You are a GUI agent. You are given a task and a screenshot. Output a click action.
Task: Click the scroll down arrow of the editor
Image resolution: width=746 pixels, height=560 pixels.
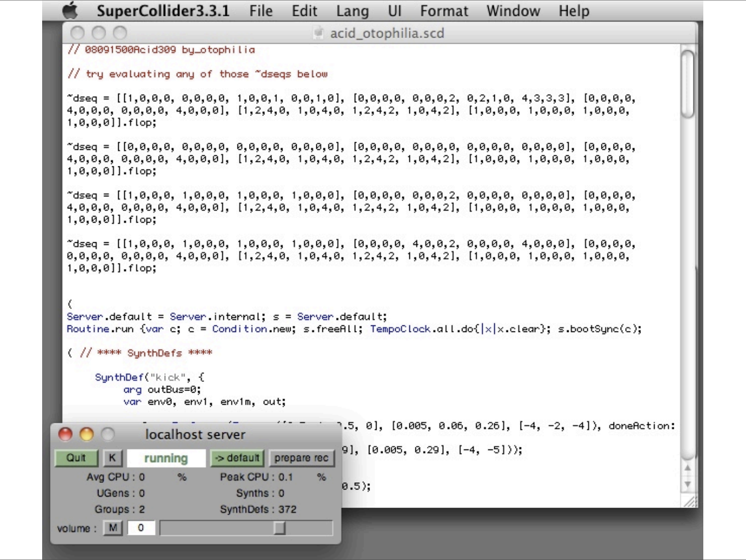point(687,485)
